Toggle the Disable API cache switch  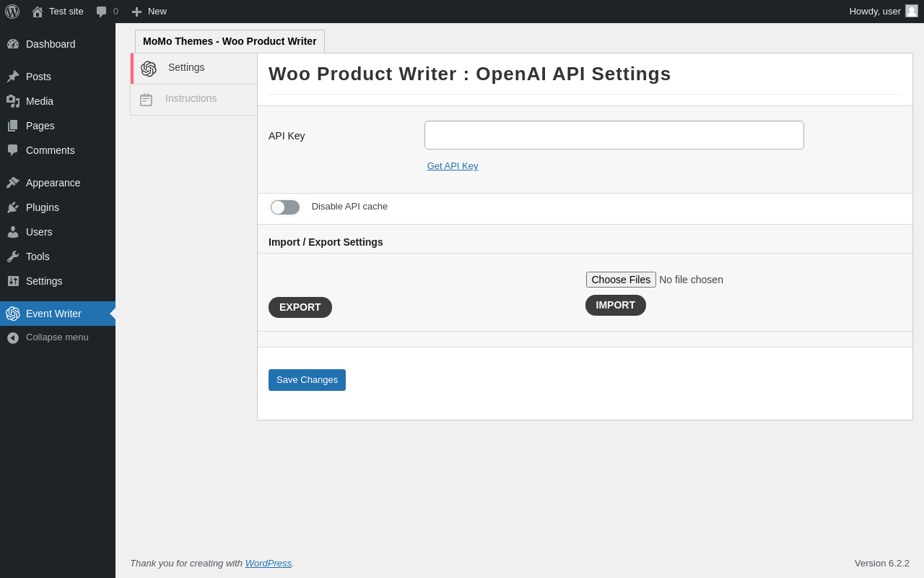(285, 207)
